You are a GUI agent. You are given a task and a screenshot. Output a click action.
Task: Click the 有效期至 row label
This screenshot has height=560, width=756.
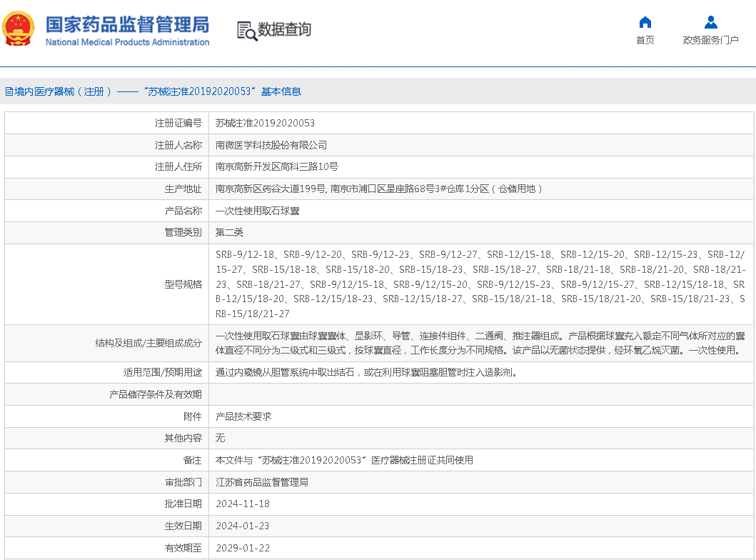183,548
